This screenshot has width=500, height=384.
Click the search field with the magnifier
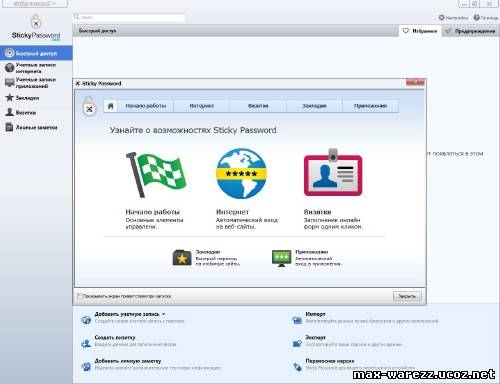tap(129, 17)
